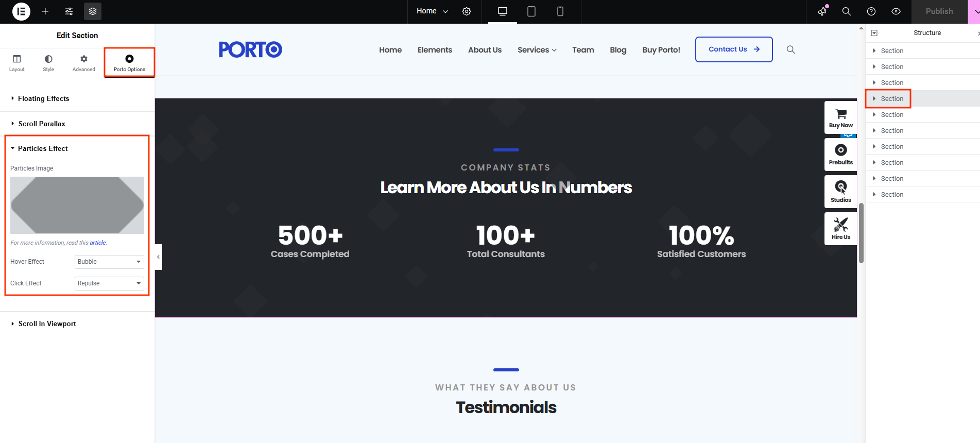Click the Particles Image thumbnail

(x=77, y=205)
